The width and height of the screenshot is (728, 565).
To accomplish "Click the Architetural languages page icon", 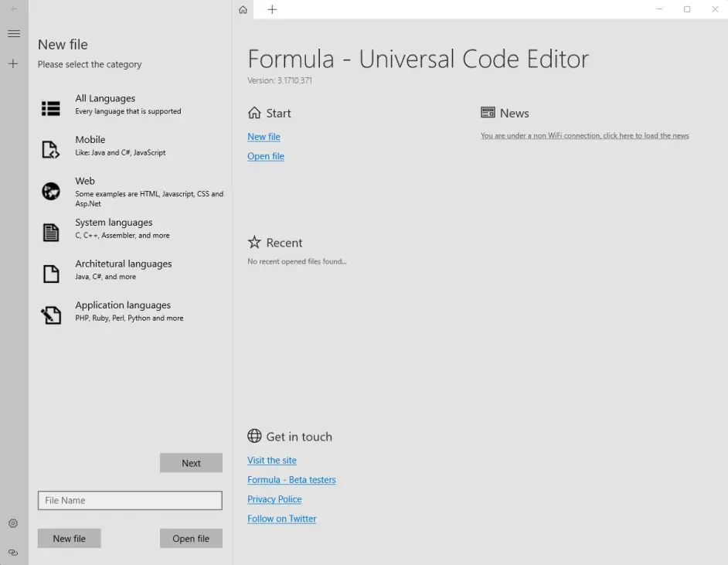I will pyautogui.click(x=51, y=274).
